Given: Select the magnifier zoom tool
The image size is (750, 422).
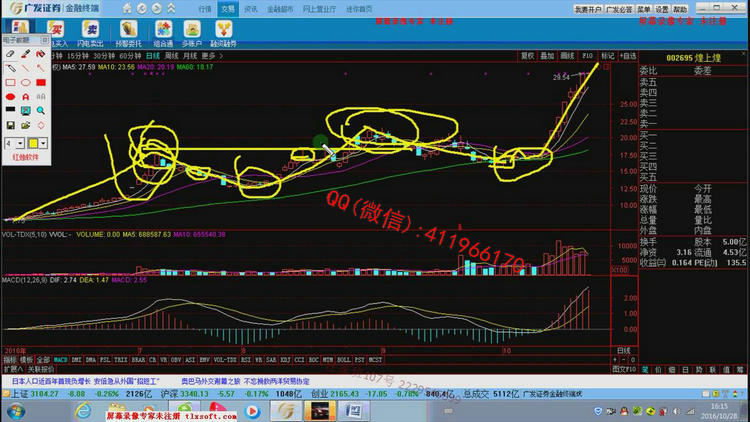Looking at the screenshot, I should [41, 111].
